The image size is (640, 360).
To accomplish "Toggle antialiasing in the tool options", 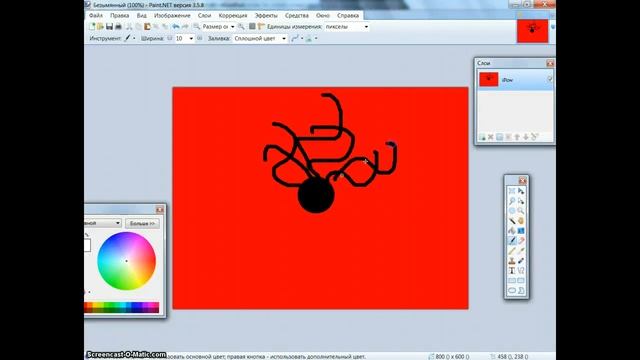I will pos(296,38).
